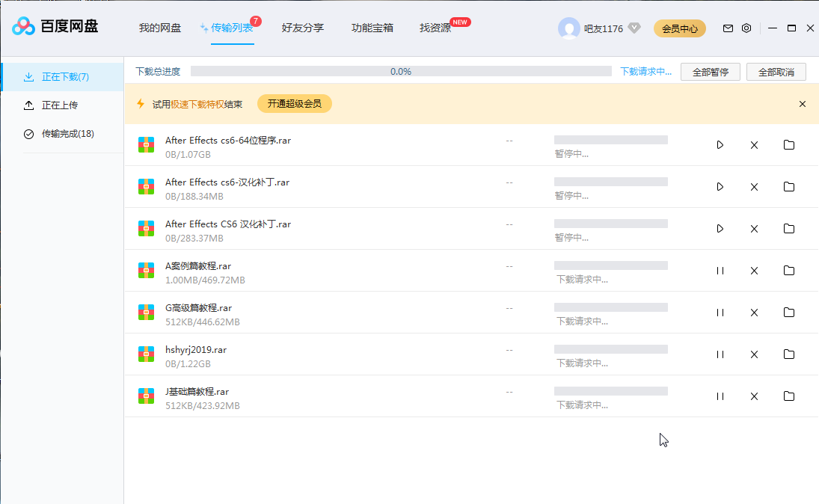Click size text 1.00MB/469.72MB
The width and height of the screenshot is (819, 504).
(x=205, y=280)
